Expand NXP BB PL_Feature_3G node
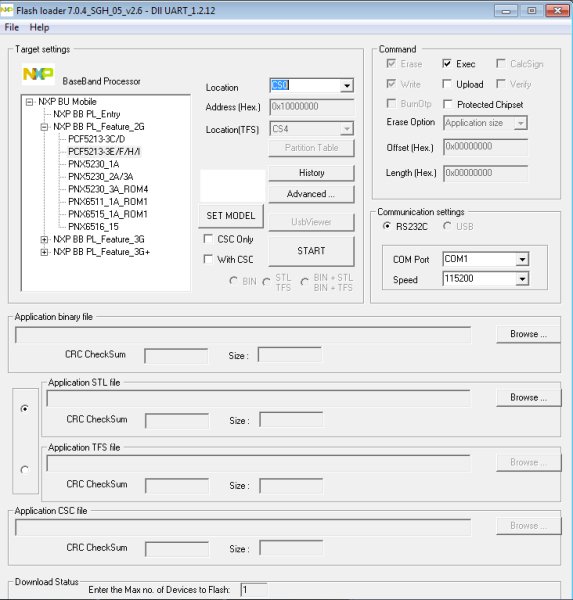This screenshot has height=600, width=573. [x=44, y=240]
